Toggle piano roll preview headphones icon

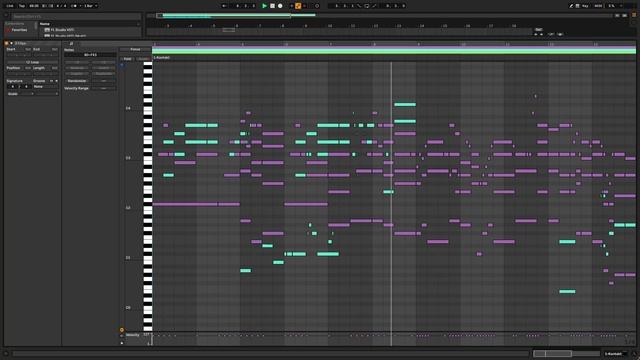point(122,64)
